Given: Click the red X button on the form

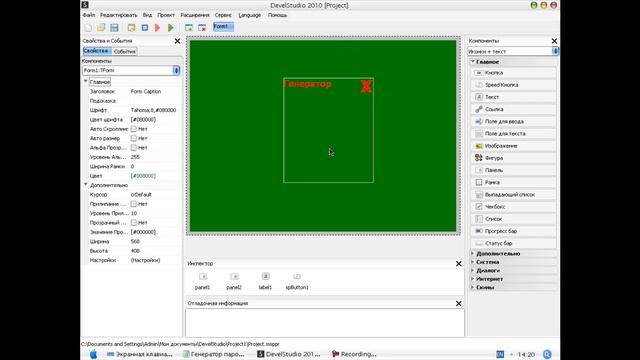Looking at the screenshot, I should pos(366,86).
